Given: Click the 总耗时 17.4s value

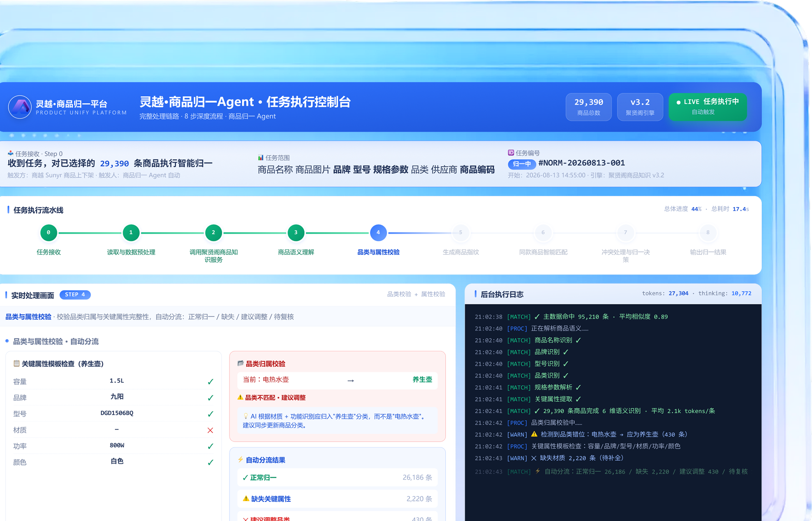Looking at the screenshot, I should point(741,209).
